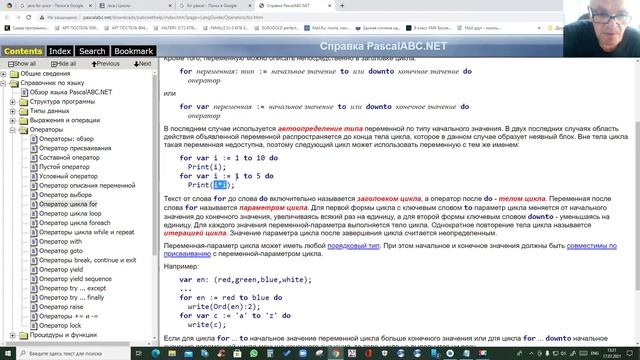640x360 pixels.
Task: Open Оператор try ... finally topic
Action: click(71, 298)
